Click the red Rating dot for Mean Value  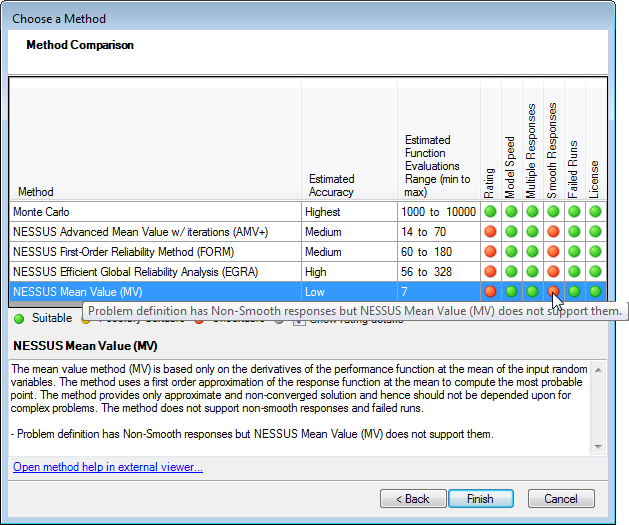tap(490, 291)
